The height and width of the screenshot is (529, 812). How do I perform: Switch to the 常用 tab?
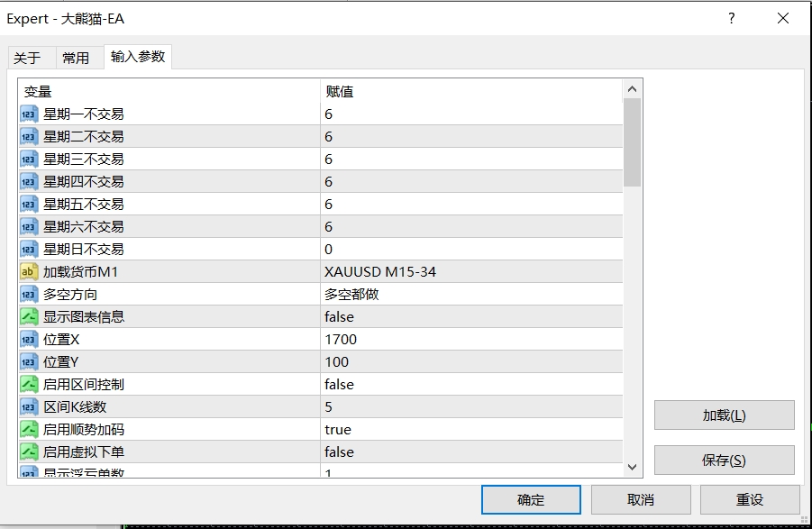(76, 58)
